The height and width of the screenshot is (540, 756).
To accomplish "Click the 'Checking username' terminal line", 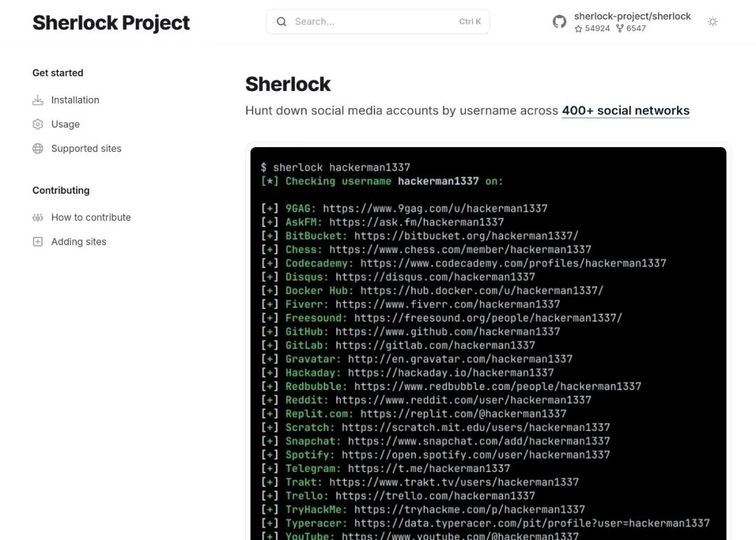I will [382, 181].
